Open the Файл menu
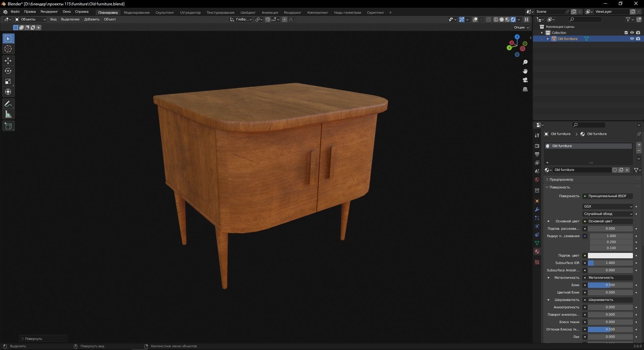The image size is (644, 350). click(15, 11)
